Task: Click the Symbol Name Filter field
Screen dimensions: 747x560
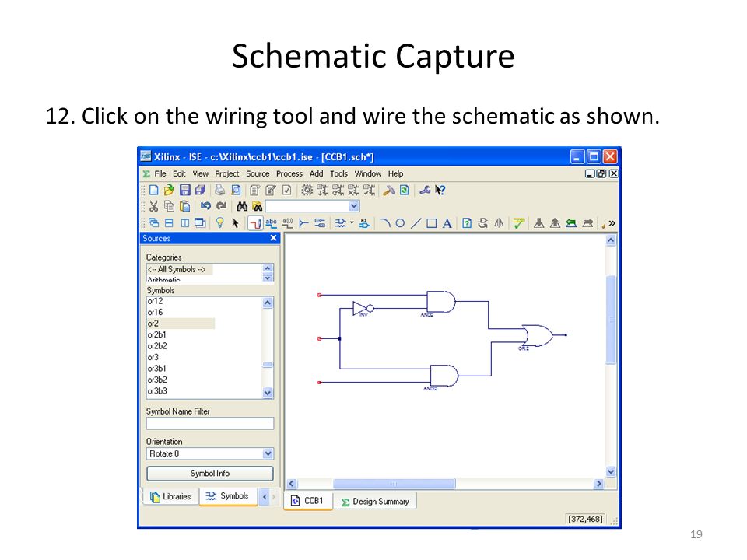Action: 210,423
